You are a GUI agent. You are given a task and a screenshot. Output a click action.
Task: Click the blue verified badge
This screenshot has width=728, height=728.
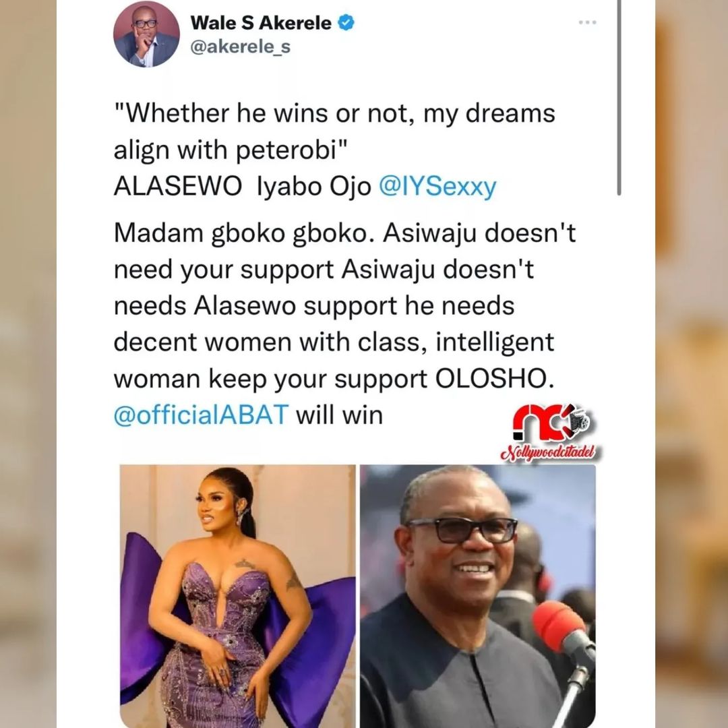tap(346, 22)
